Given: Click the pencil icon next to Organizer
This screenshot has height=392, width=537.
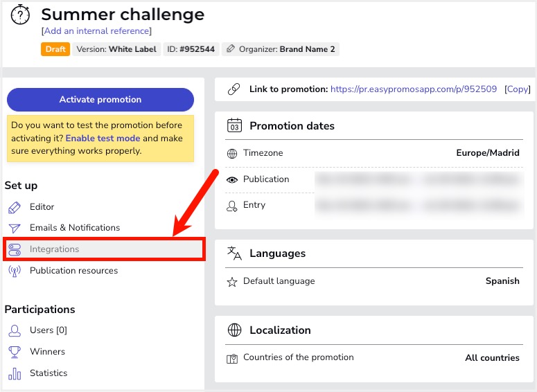Looking at the screenshot, I should click(x=231, y=48).
